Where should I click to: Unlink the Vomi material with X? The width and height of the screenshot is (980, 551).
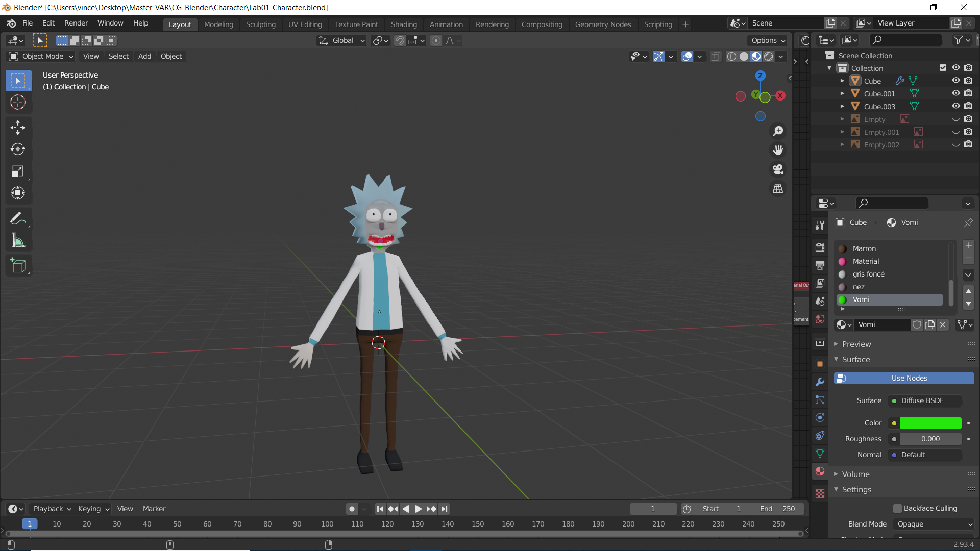click(943, 324)
